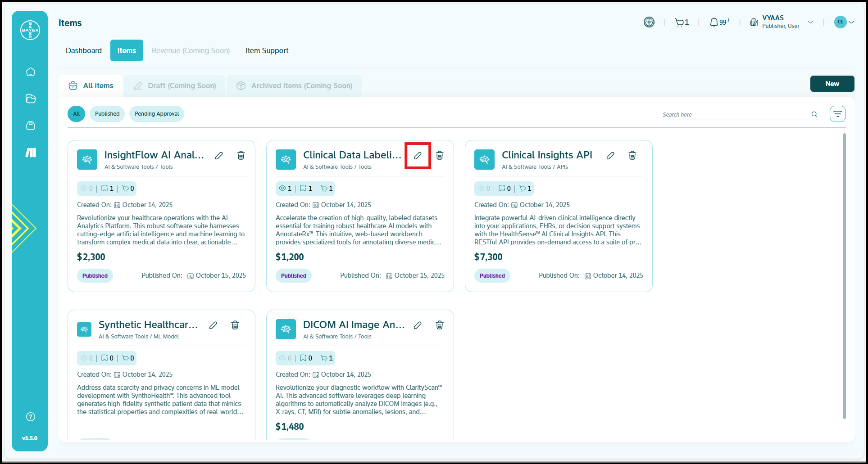Click delete icon on Clinical Insights API
Viewport: 868px width, 464px height.
(632, 156)
